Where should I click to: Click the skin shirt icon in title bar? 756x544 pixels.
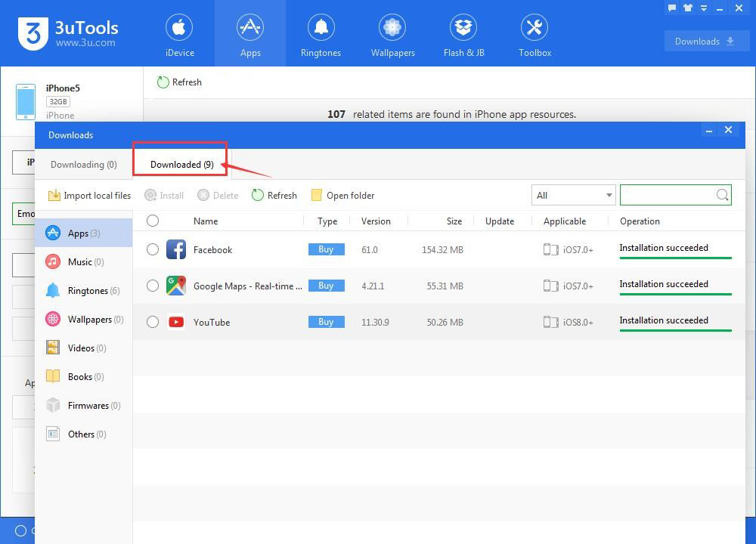(687, 8)
